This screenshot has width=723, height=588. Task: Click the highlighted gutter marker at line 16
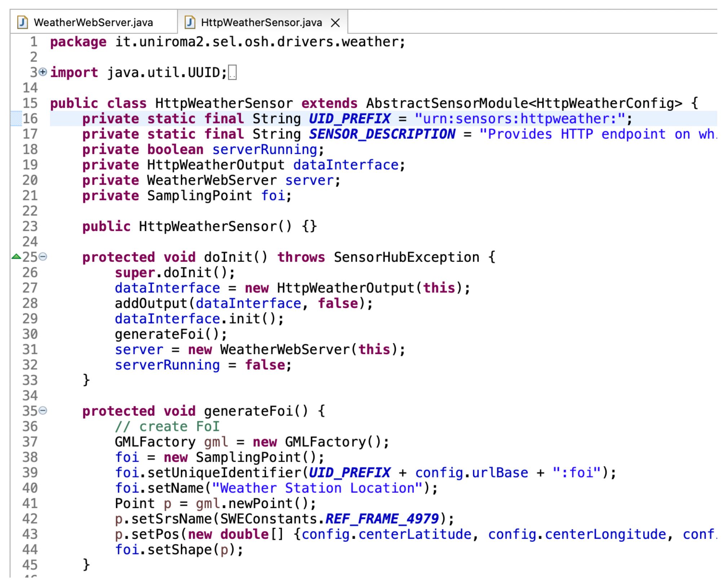click(16, 119)
